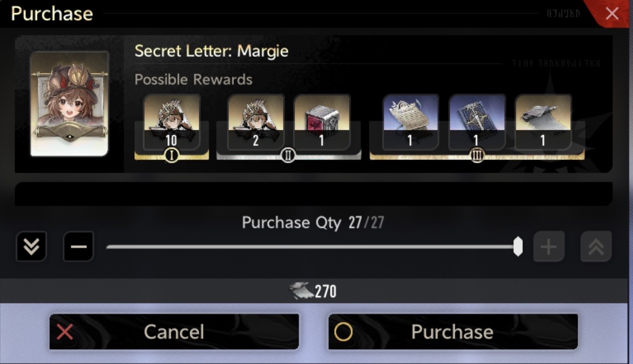
Task: Close the Purchase dialog with the X
Action: tap(612, 14)
